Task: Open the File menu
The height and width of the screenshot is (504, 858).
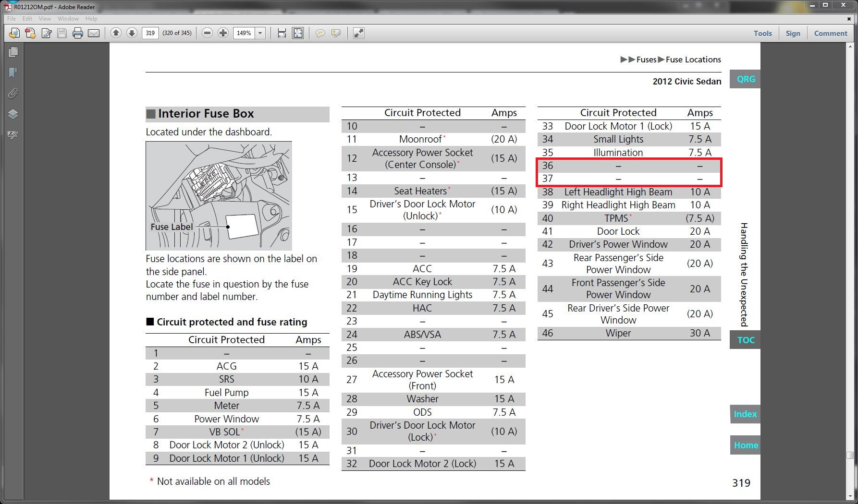Action: pos(12,19)
